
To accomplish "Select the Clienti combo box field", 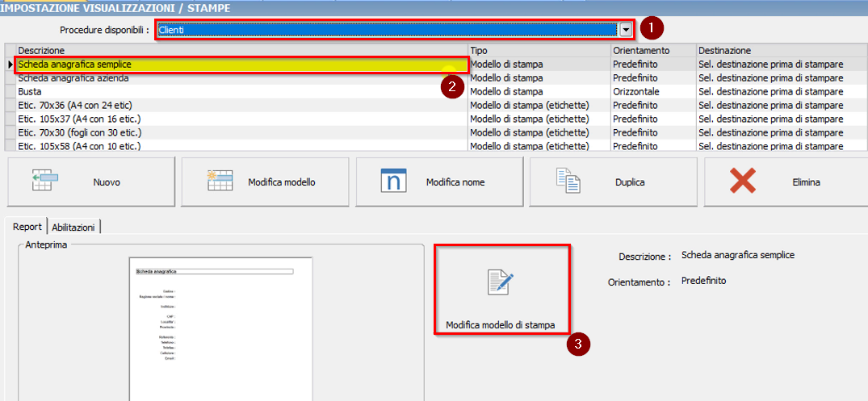I will pyautogui.click(x=388, y=30).
